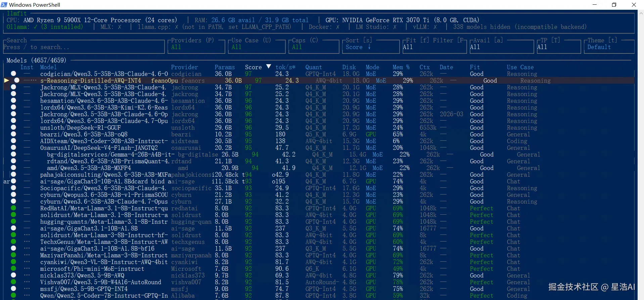Select the unsloth/DeepSeek-R1-GGUF model row

pyautogui.click(x=319, y=128)
